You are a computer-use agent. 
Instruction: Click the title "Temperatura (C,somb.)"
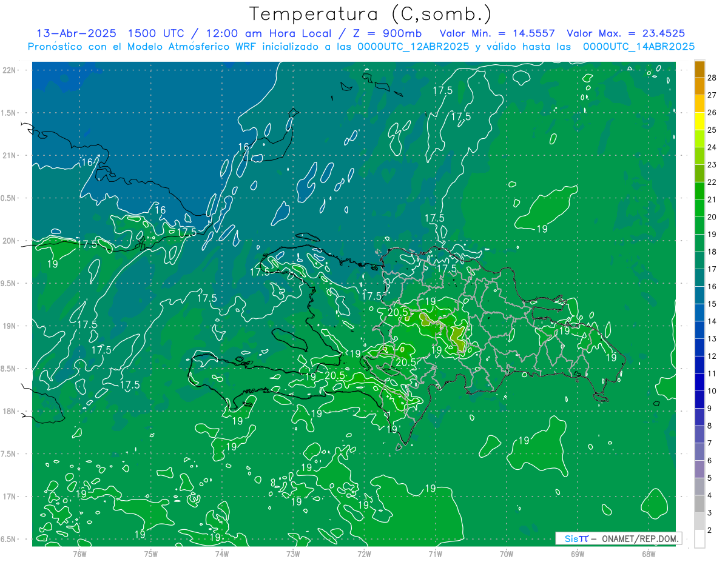[371, 14]
